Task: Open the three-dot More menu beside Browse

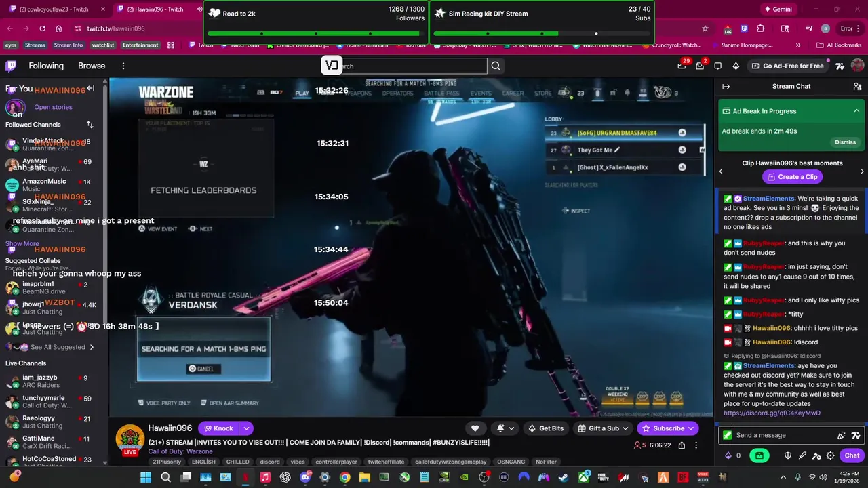Action: click(123, 66)
